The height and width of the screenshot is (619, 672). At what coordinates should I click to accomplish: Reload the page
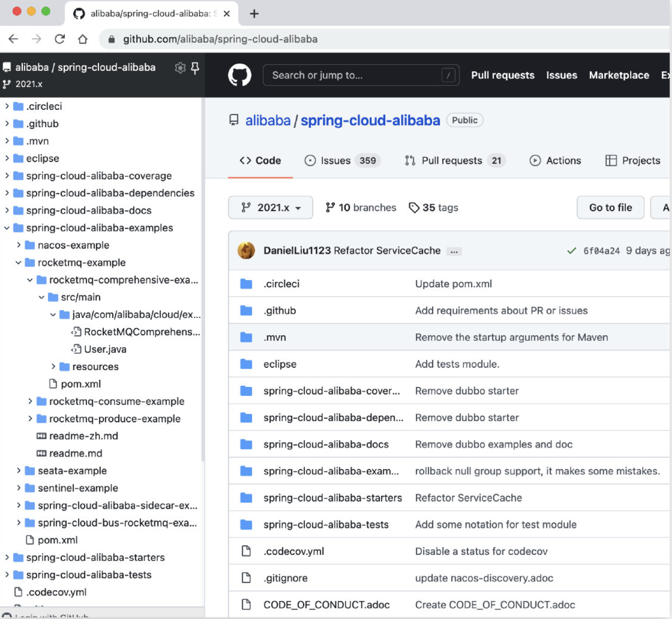click(60, 39)
